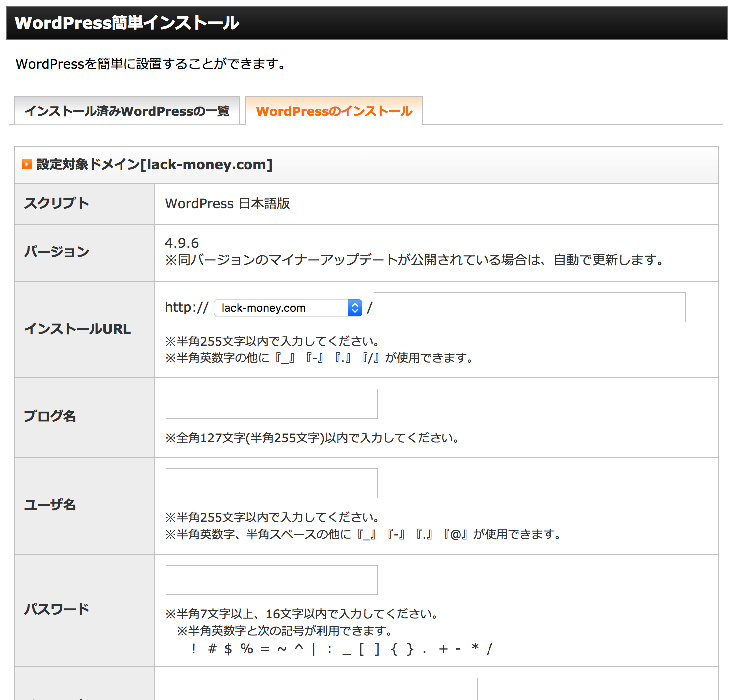734x700 pixels.
Task: Open the lack-money.com domain dropdown
Action: click(288, 308)
